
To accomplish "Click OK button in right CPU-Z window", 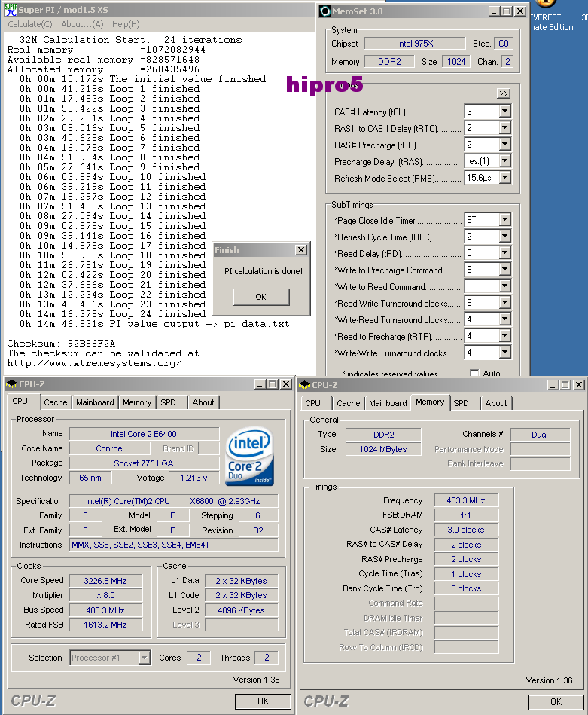I will [556, 702].
